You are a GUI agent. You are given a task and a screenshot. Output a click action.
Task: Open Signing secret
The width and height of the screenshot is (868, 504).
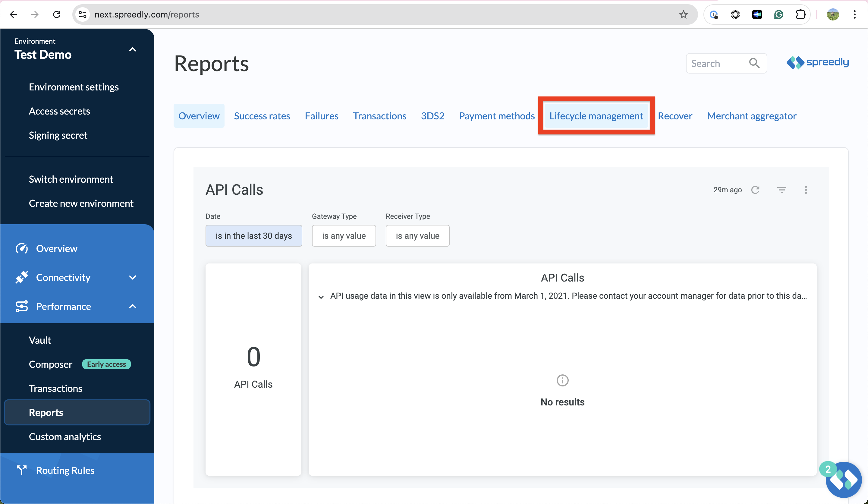[x=58, y=135]
